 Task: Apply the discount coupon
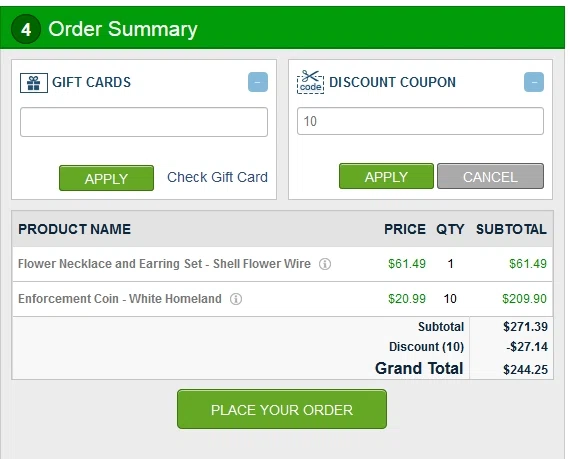tap(386, 176)
